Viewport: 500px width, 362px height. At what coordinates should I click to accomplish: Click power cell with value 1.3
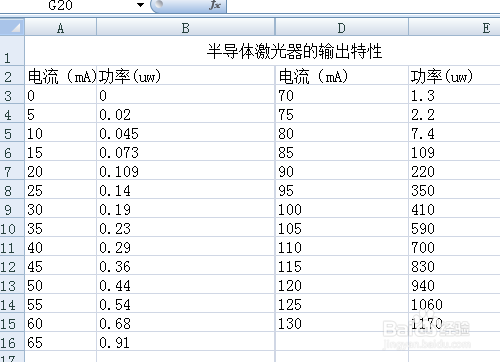454,94
